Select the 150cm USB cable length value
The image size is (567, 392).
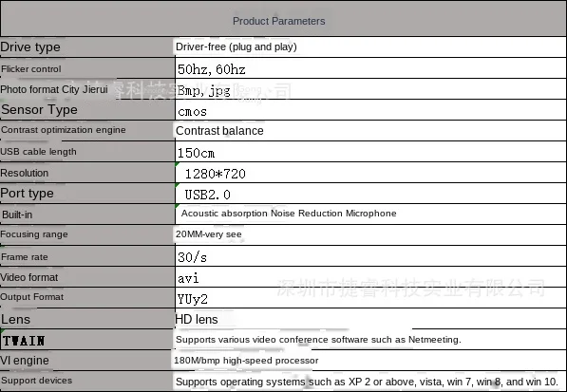196,153
